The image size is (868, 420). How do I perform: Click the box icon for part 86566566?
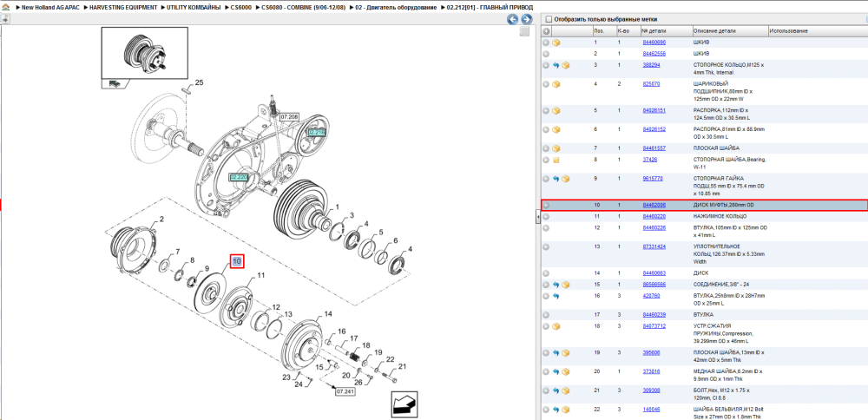566,285
